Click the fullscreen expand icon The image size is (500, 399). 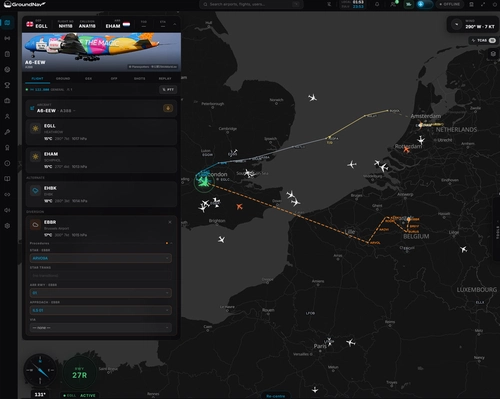click(x=483, y=4)
